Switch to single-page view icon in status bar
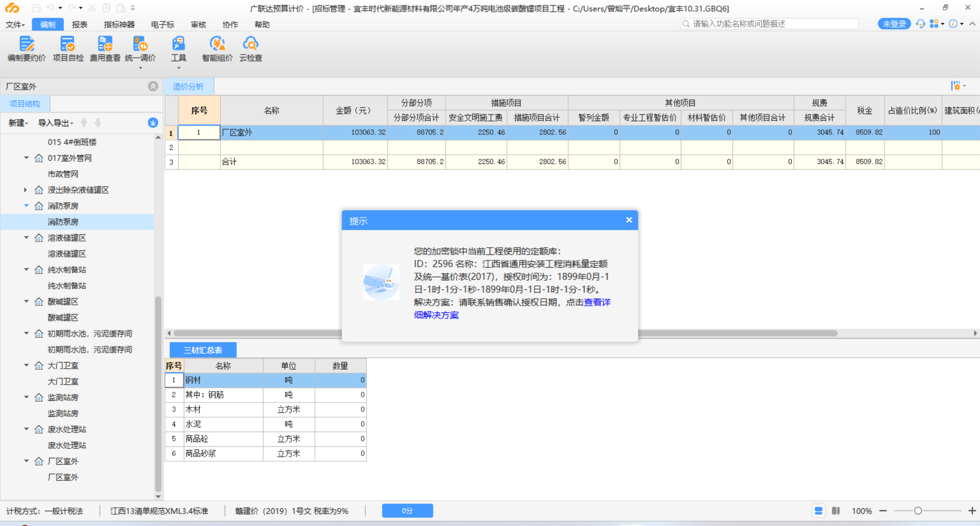The height and width of the screenshot is (526, 980). click(819, 511)
